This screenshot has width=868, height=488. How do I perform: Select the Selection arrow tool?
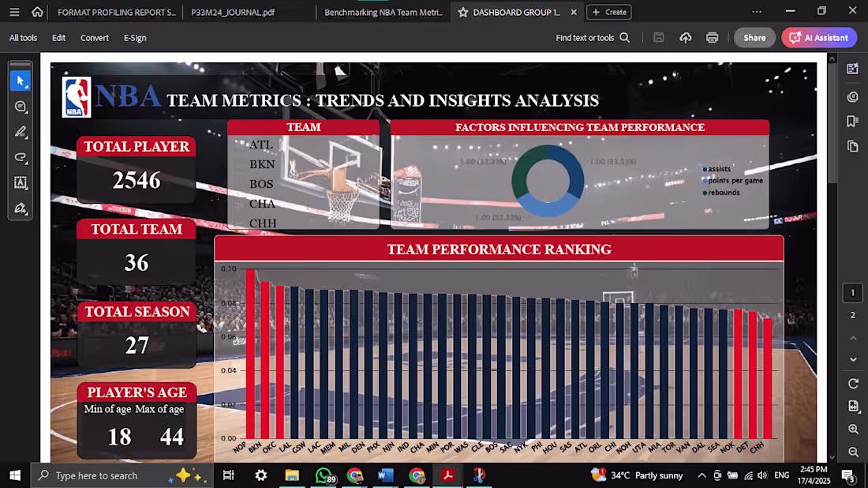pyautogui.click(x=21, y=81)
